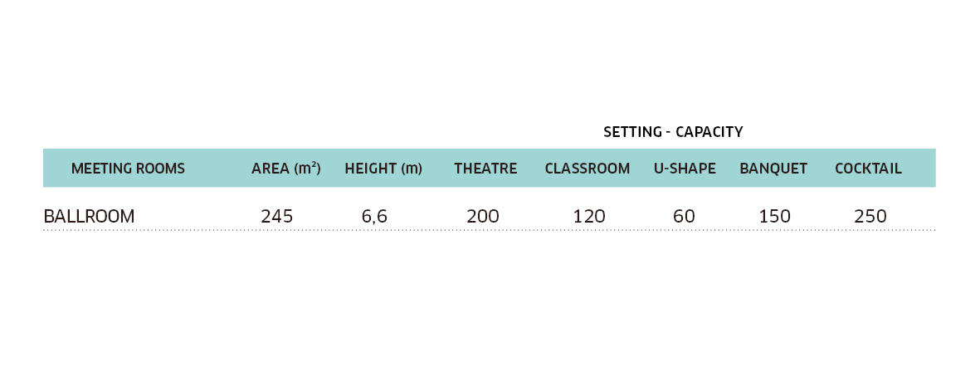Select the THEATRE column header
The image size is (980, 392).
[x=485, y=169]
